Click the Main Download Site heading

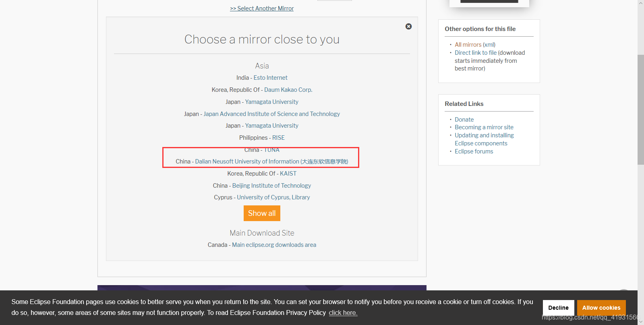click(262, 233)
